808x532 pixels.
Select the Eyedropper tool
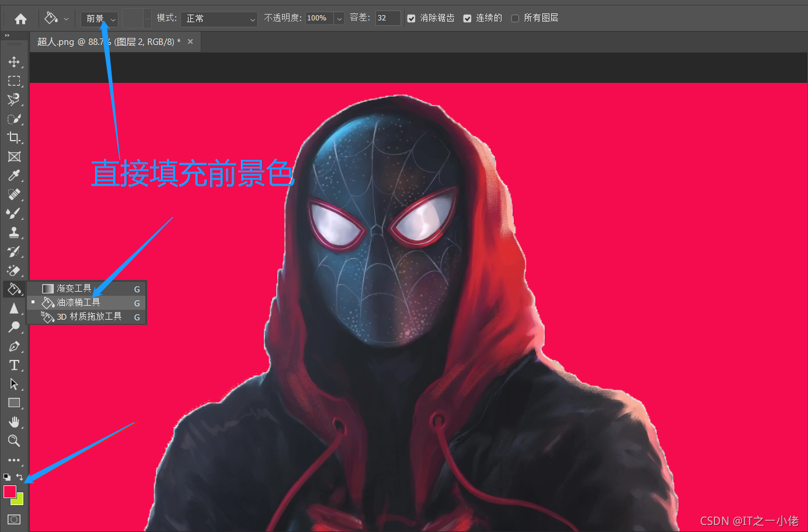[x=14, y=176]
